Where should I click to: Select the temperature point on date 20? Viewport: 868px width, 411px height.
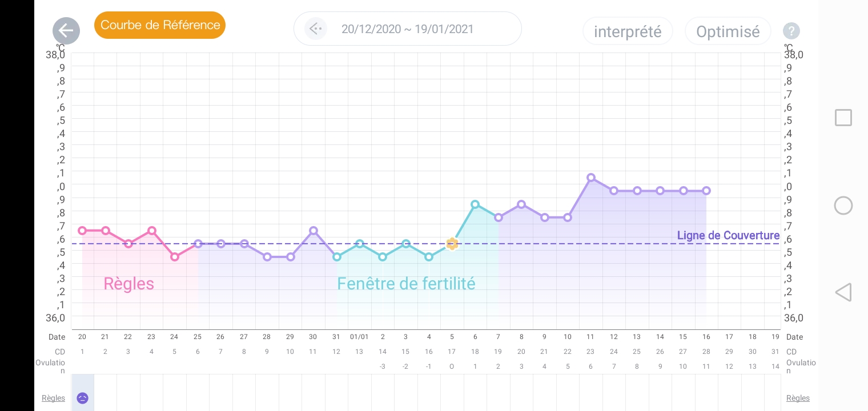82,231
